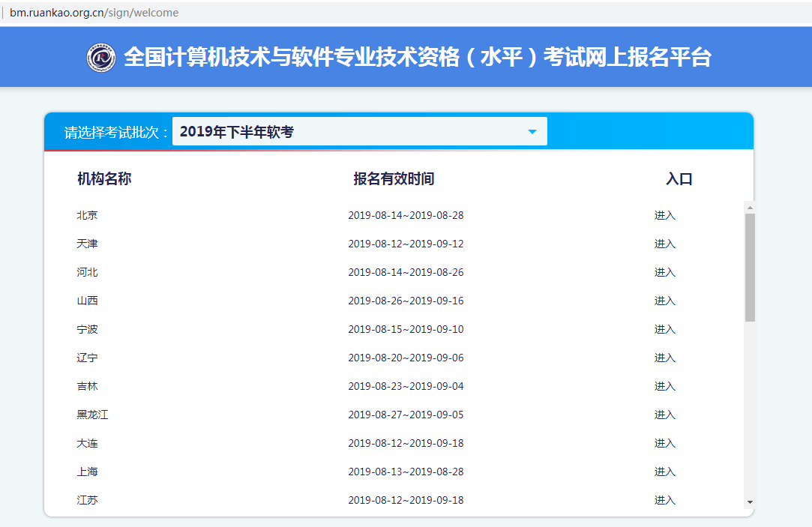
Task: Click the exam platform logo emblem
Action: click(101, 58)
